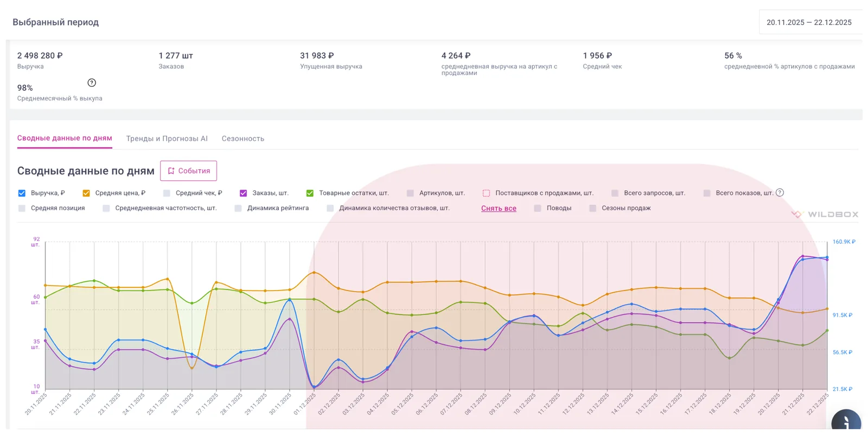Uncheck Товарные остатки, шт. checkbox
The width and height of the screenshot is (868, 435).
tap(310, 193)
